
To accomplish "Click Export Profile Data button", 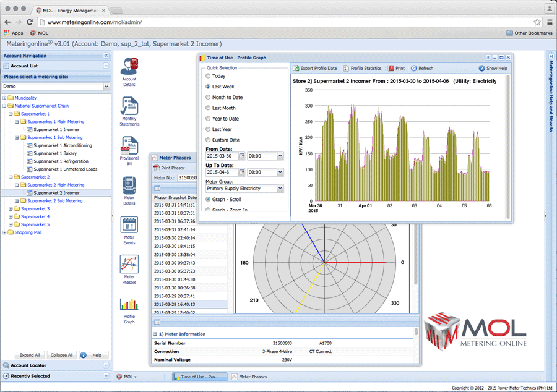I will [x=315, y=69].
